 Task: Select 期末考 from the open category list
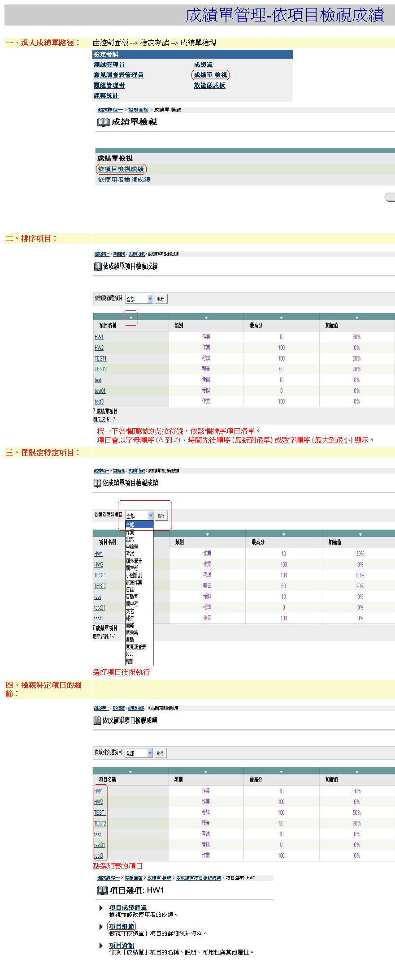tap(132, 567)
